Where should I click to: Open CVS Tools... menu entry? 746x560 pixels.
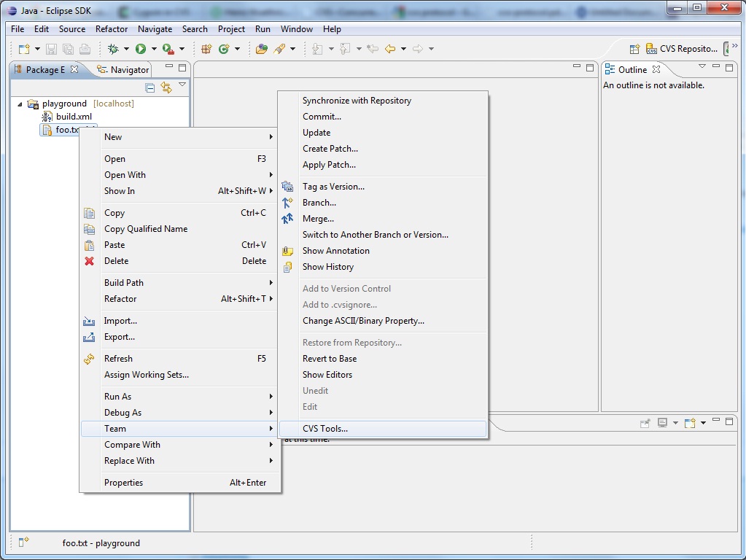point(383,429)
